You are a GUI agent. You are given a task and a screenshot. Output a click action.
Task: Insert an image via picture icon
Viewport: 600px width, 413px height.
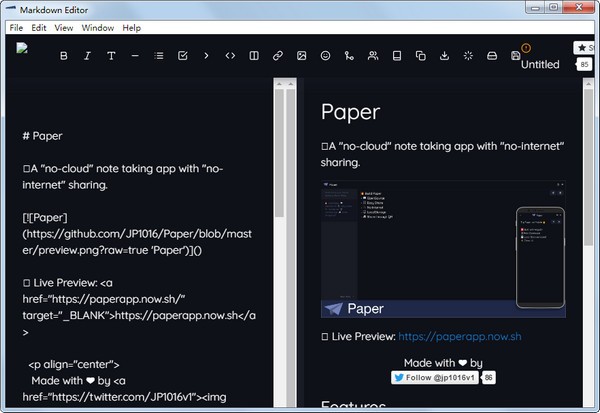click(x=301, y=56)
